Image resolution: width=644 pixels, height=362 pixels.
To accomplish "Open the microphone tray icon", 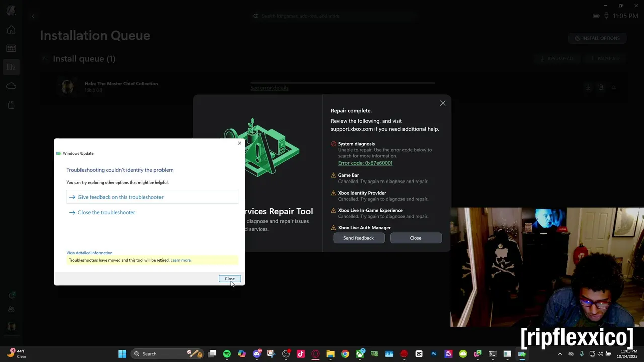I will coord(582,354).
